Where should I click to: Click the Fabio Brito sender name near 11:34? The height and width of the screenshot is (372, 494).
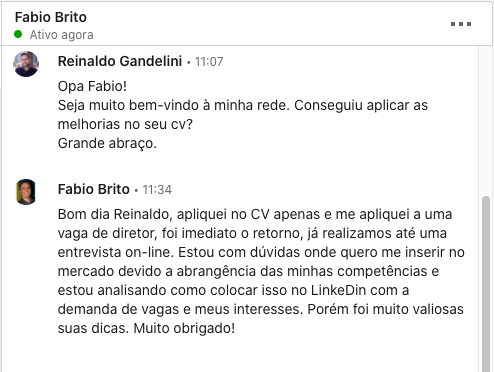coord(94,189)
